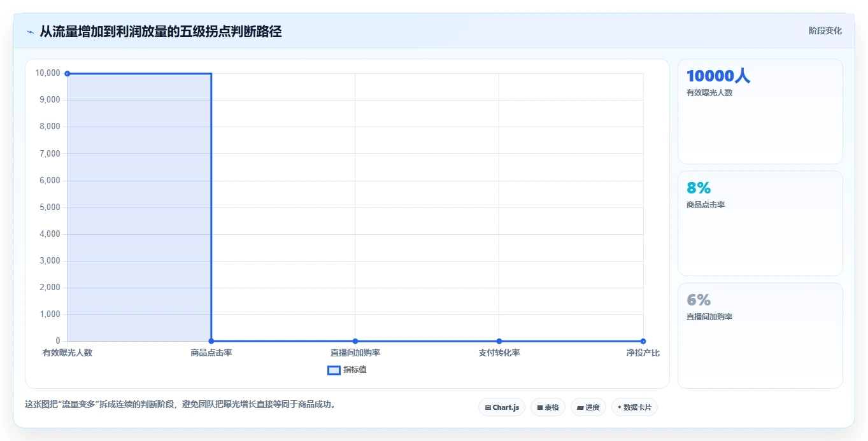The image size is (868, 441).
Task: Toggle the 指标值 legend label
Action: point(355,370)
